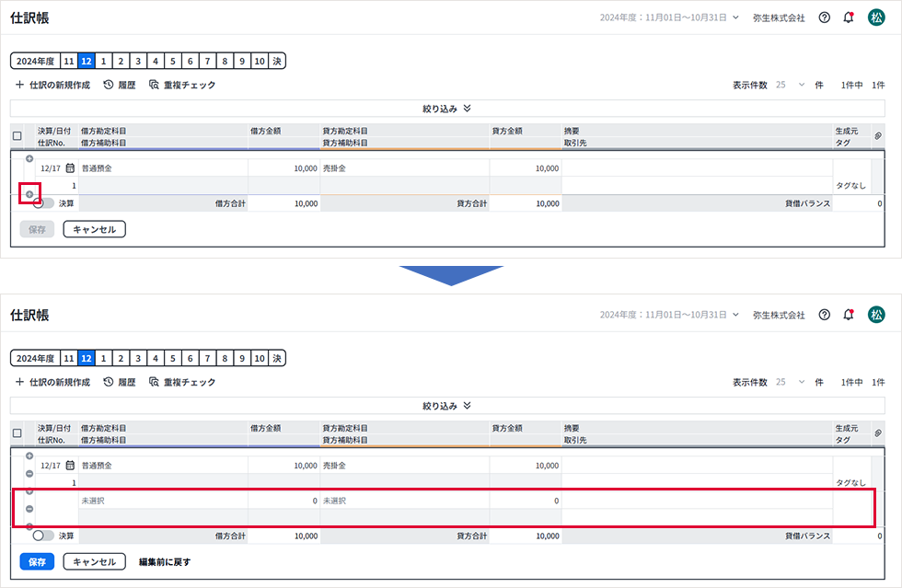
Task: Click the debit 未選択 account field
Action: [162, 501]
